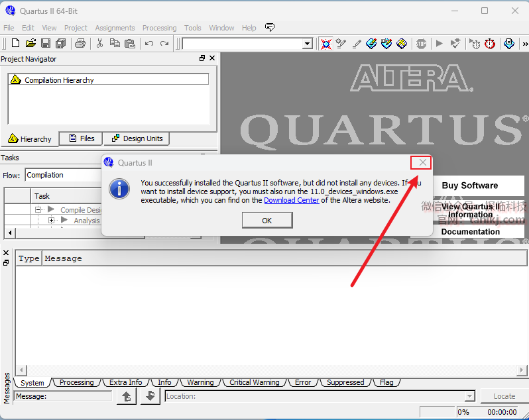
Task: Open a file using the folder icon
Action: (x=30, y=44)
